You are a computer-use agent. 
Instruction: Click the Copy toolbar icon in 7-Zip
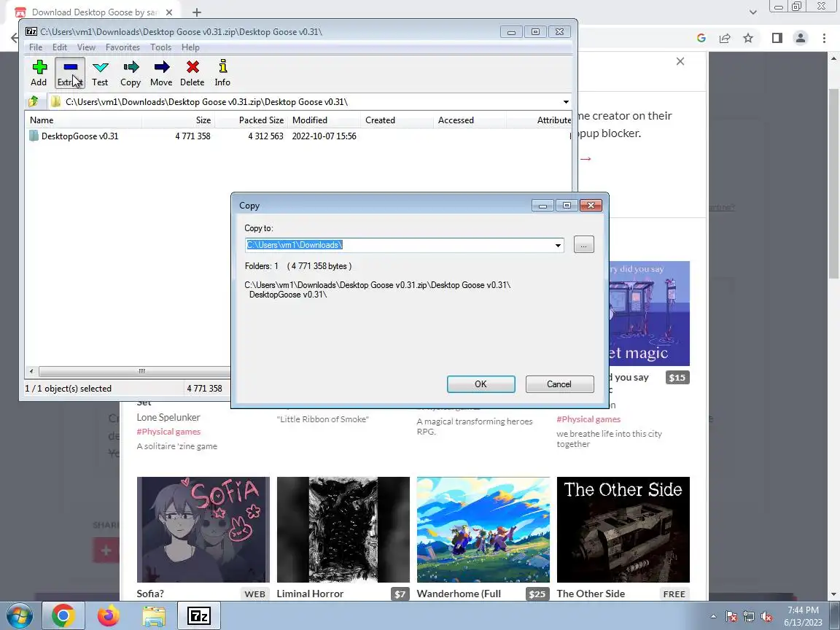click(131, 73)
